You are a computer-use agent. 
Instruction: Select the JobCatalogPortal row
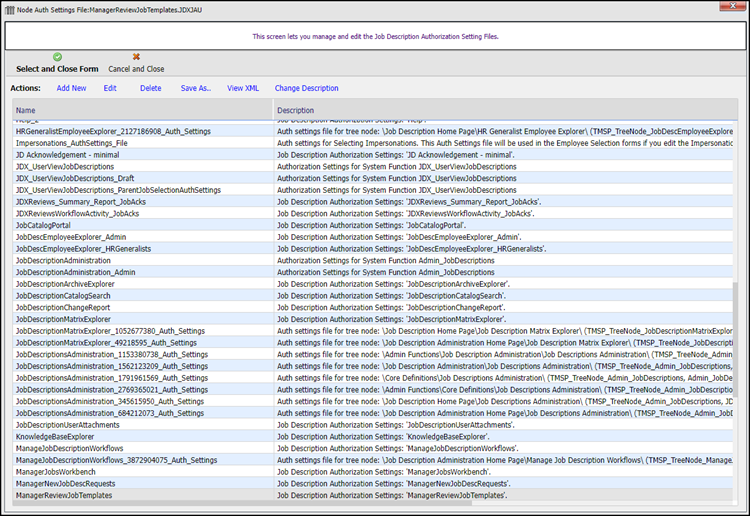click(49, 225)
